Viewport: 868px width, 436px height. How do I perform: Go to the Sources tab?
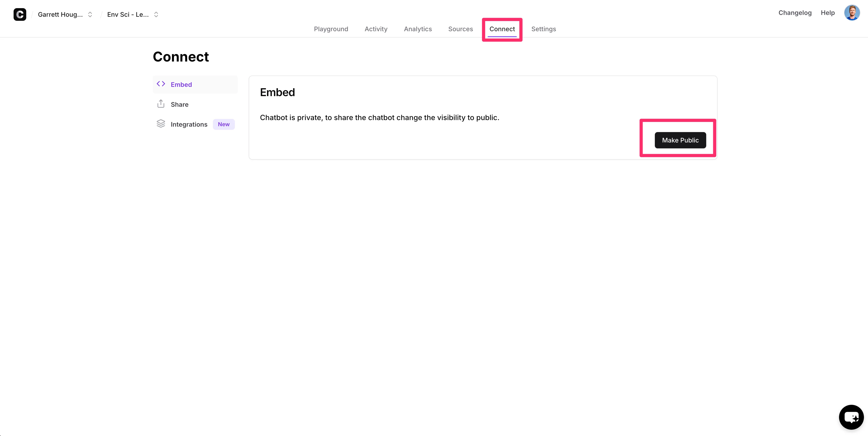tap(460, 29)
